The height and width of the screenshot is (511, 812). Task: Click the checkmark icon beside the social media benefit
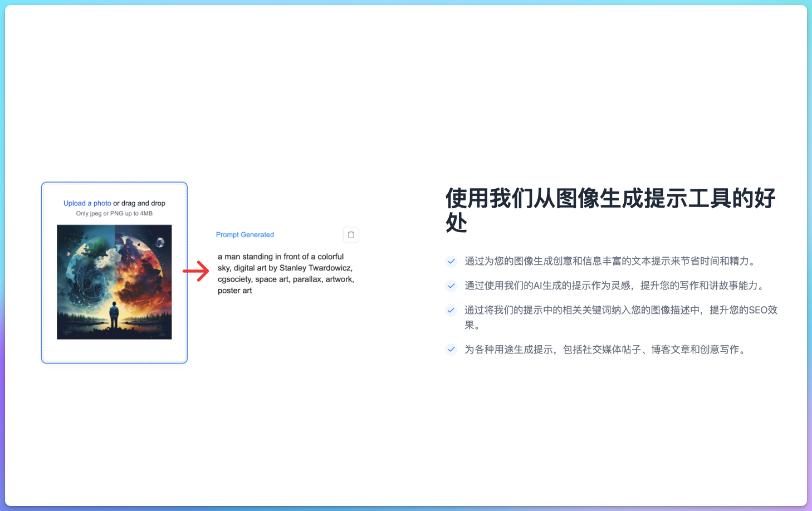pyautogui.click(x=451, y=350)
